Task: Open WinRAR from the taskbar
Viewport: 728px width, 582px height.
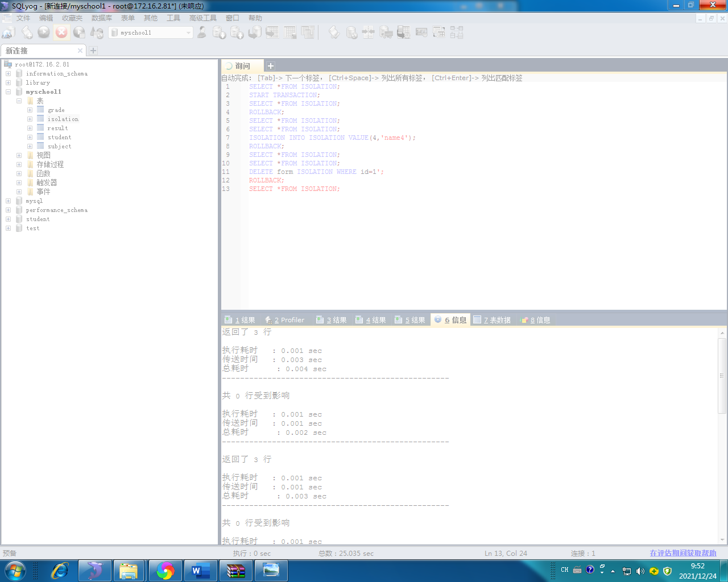Action: (x=235, y=570)
